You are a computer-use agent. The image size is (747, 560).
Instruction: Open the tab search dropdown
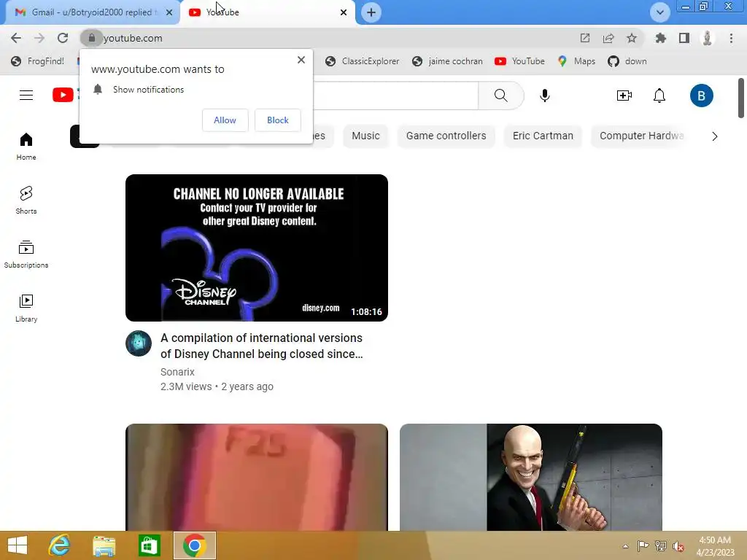pyautogui.click(x=659, y=12)
